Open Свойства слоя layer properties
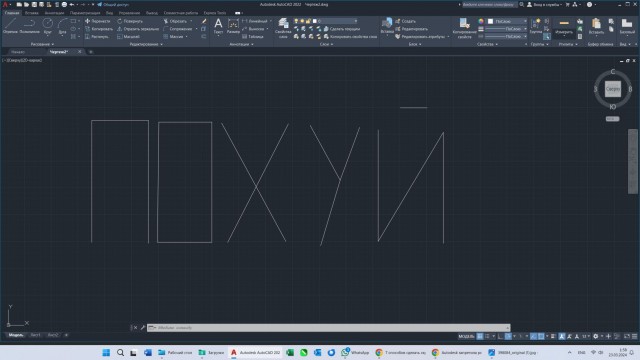This screenshot has width=640, height=360. (283, 28)
